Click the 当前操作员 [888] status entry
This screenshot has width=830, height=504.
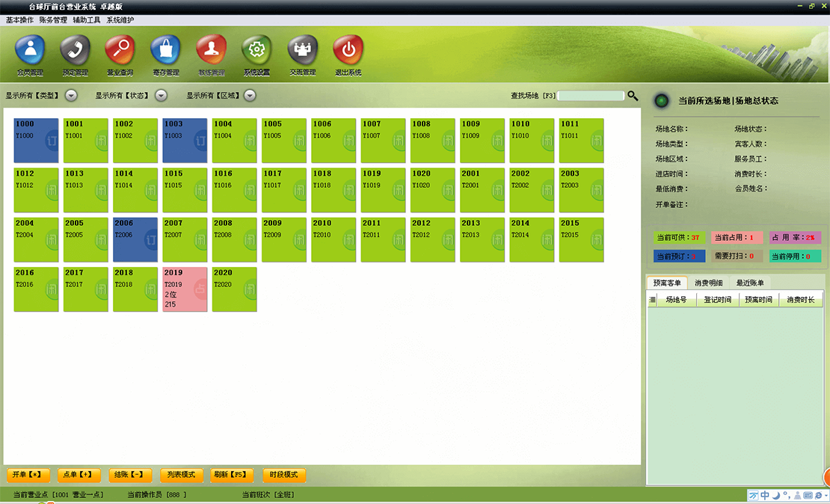[x=157, y=494]
